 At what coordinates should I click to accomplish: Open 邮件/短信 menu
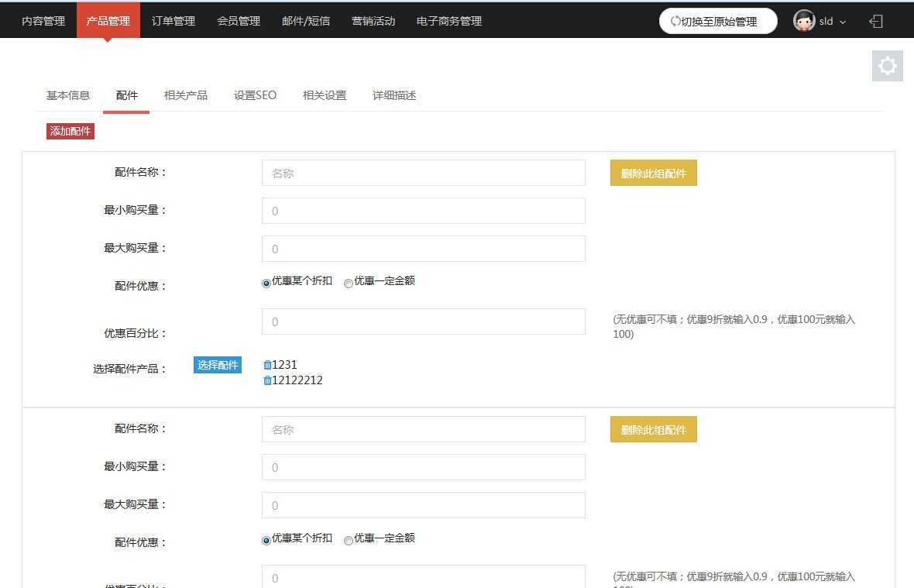[x=306, y=21]
